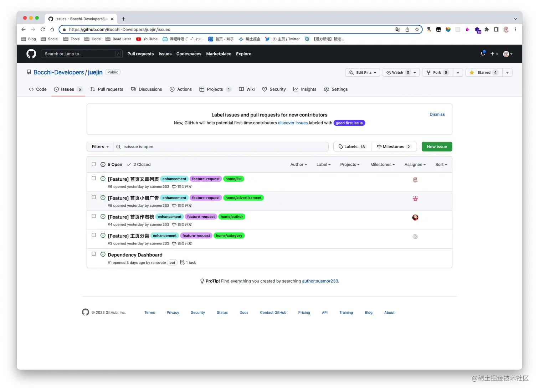Select all issues checkbox

[x=94, y=164]
